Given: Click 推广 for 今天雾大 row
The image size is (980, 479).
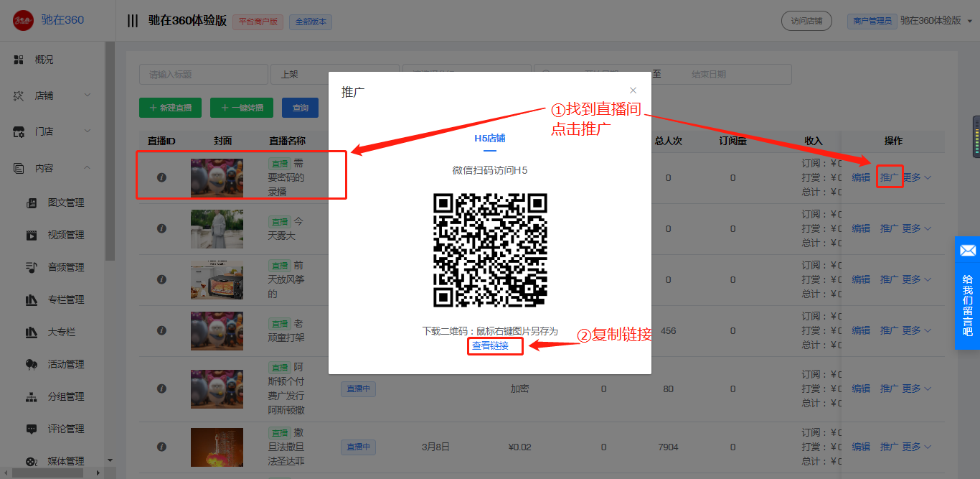Looking at the screenshot, I should [890, 228].
